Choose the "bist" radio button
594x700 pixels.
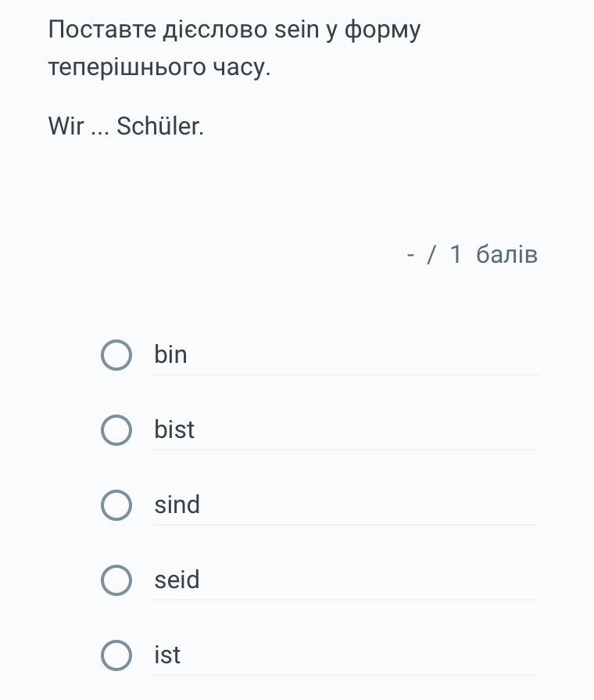116,430
